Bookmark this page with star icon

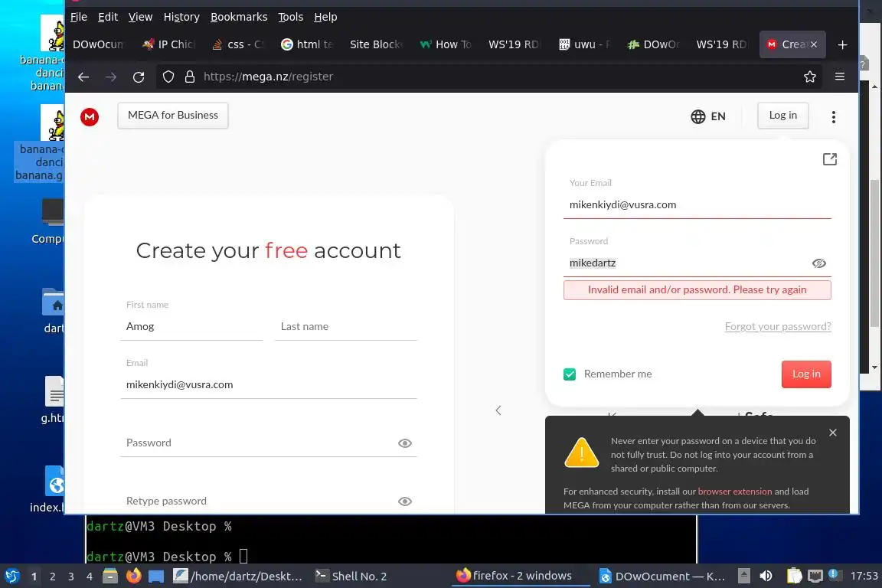click(809, 77)
